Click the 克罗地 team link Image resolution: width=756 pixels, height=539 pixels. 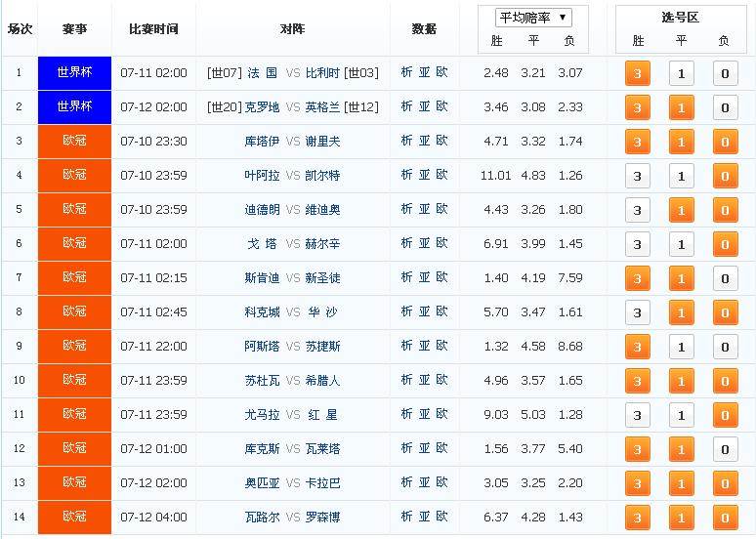263,107
